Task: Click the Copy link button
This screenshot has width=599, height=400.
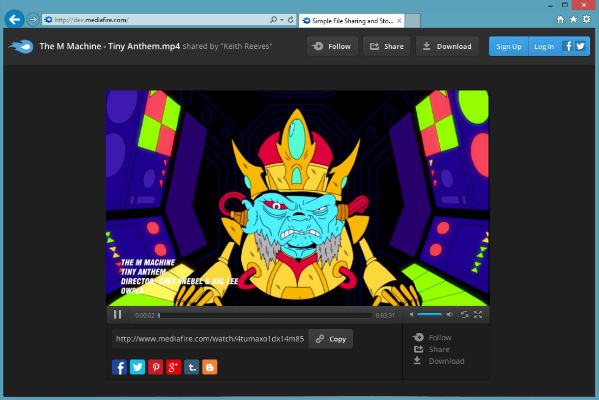Action: [331, 339]
